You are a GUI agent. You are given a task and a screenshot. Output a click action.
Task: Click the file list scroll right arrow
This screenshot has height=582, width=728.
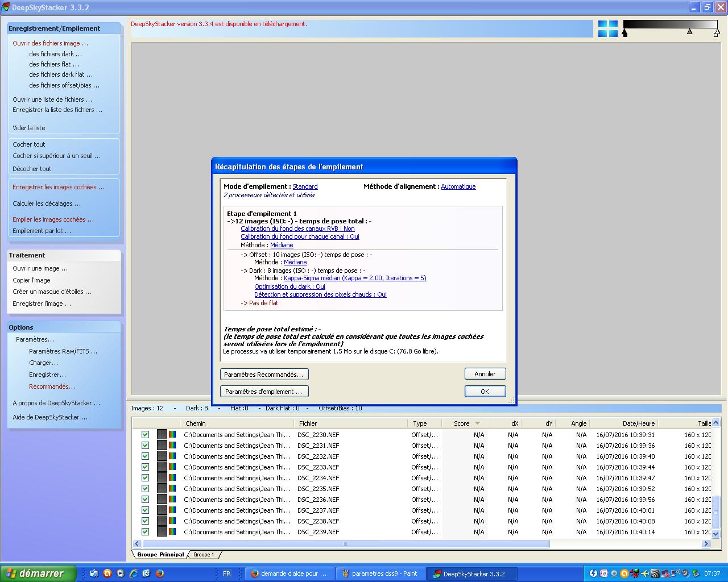click(706, 544)
